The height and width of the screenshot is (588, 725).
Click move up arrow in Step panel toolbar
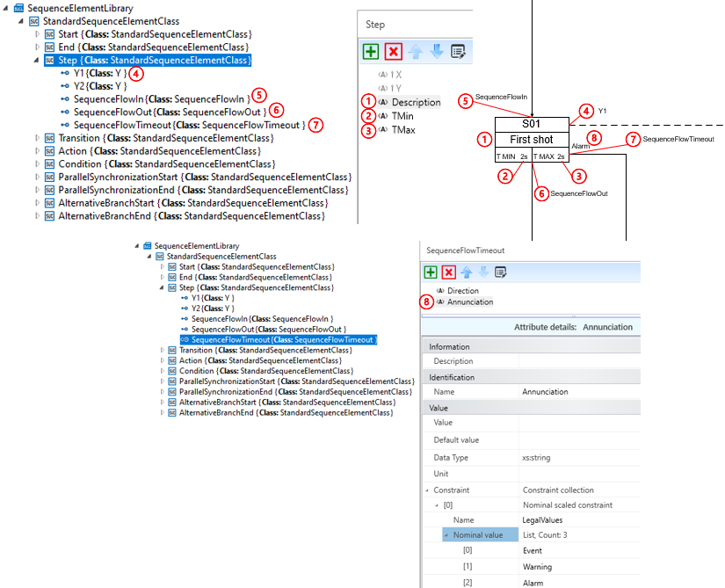coord(416,51)
